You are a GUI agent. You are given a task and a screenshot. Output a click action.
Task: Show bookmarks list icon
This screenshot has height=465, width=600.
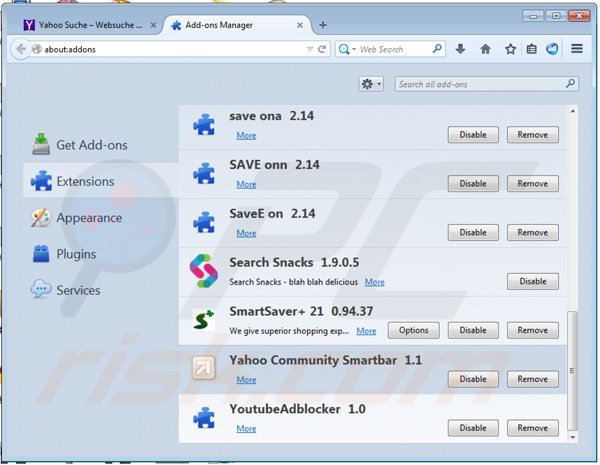(x=531, y=49)
